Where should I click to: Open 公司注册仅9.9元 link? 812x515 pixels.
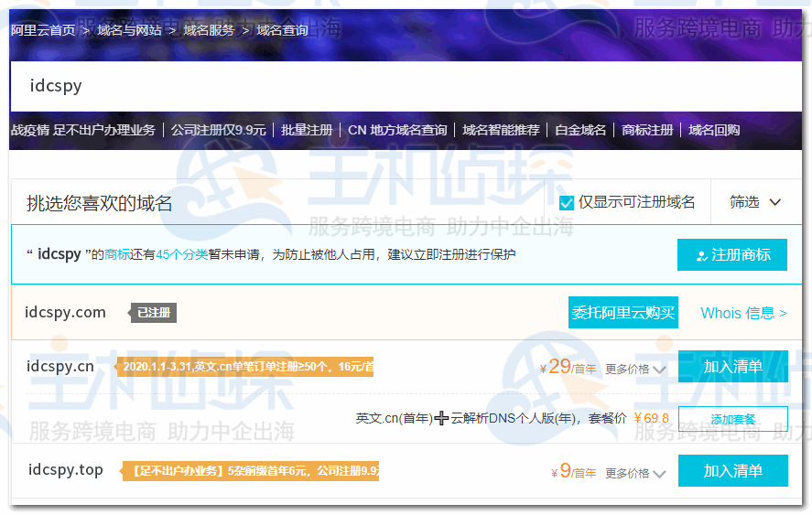click(x=219, y=130)
